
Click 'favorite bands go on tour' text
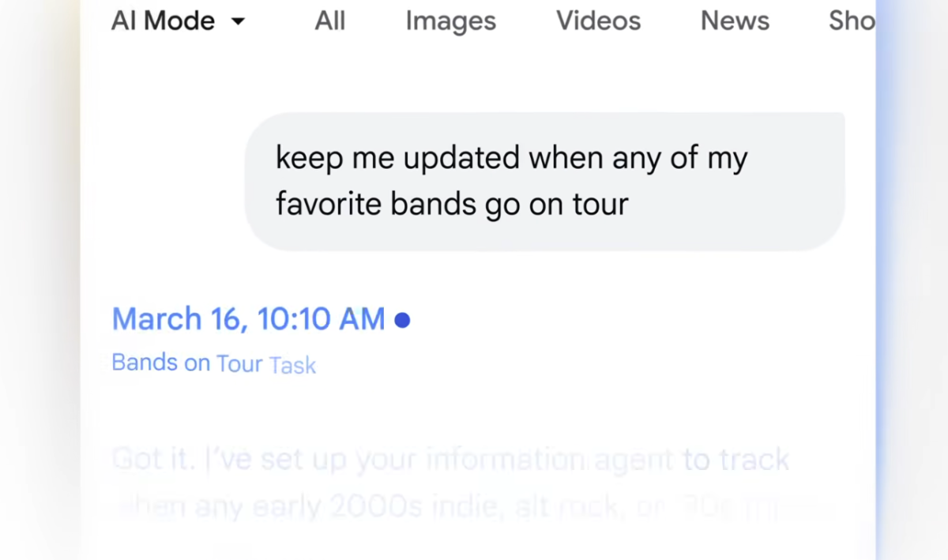tap(452, 204)
